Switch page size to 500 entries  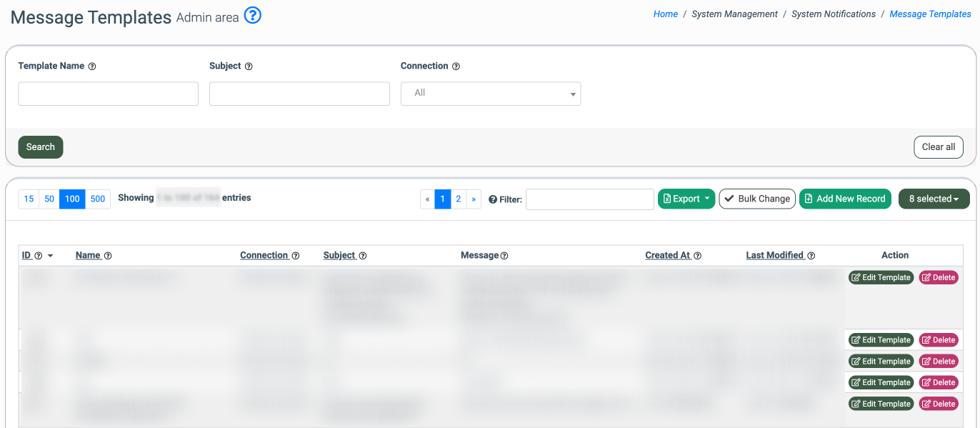pos(98,199)
